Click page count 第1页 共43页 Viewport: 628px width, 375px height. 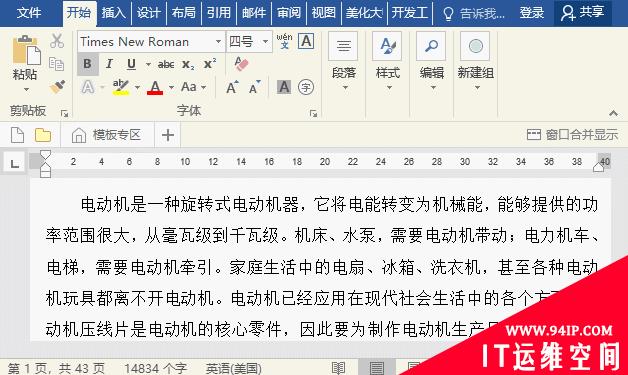tap(56, 368)
